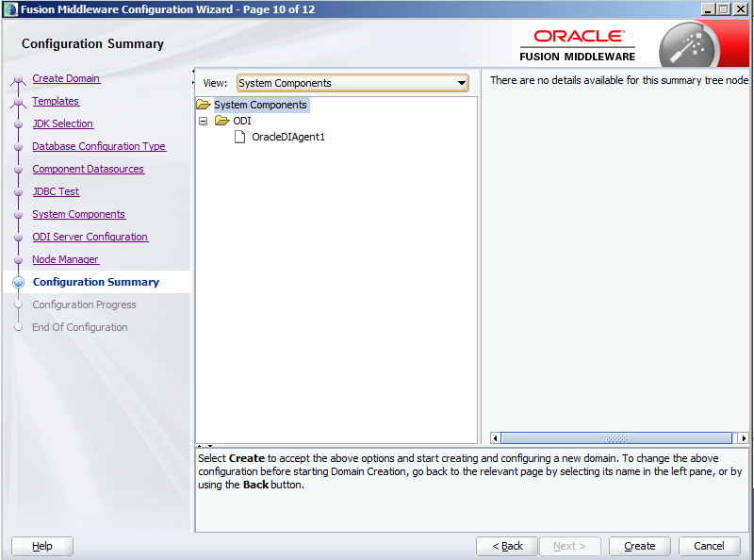The height and width of the screenshot is (560, 754).
Task: Open the ODI Server Configuration page
Action: pyautogui.click(x=90, y=237)
